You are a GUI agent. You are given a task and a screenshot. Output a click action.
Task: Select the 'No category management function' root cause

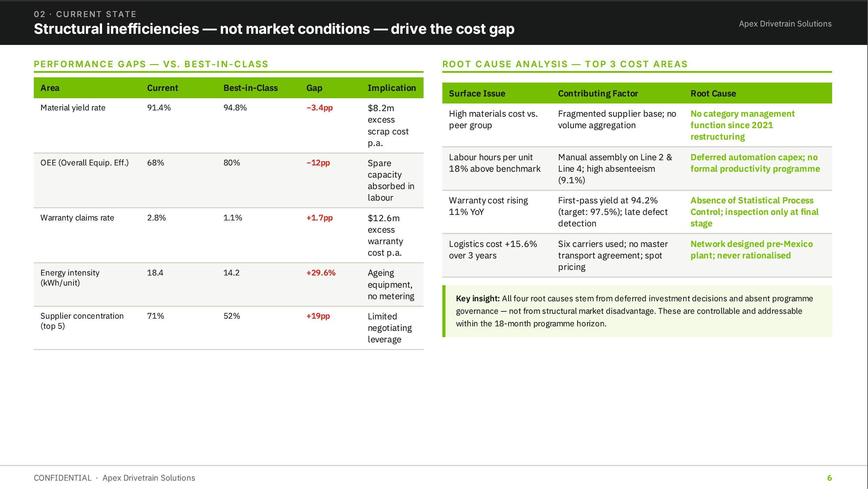[743, 125]
